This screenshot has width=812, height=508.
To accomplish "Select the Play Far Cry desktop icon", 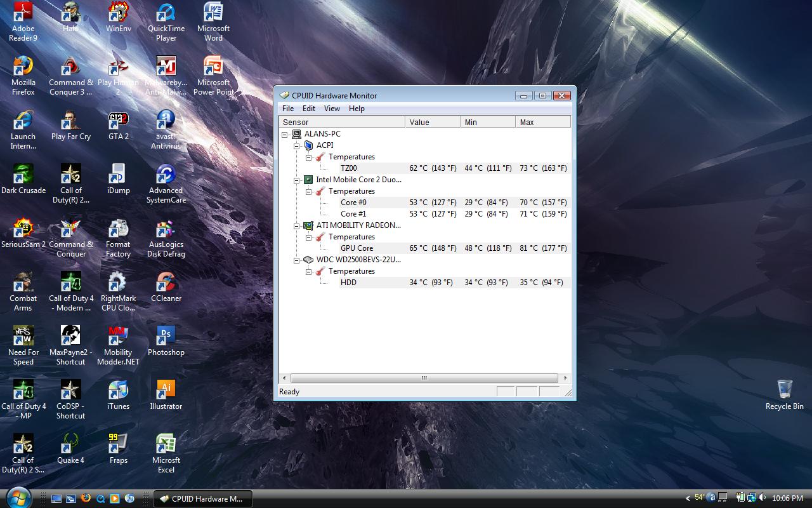I will pyautogui.click(x=71, y=126).
